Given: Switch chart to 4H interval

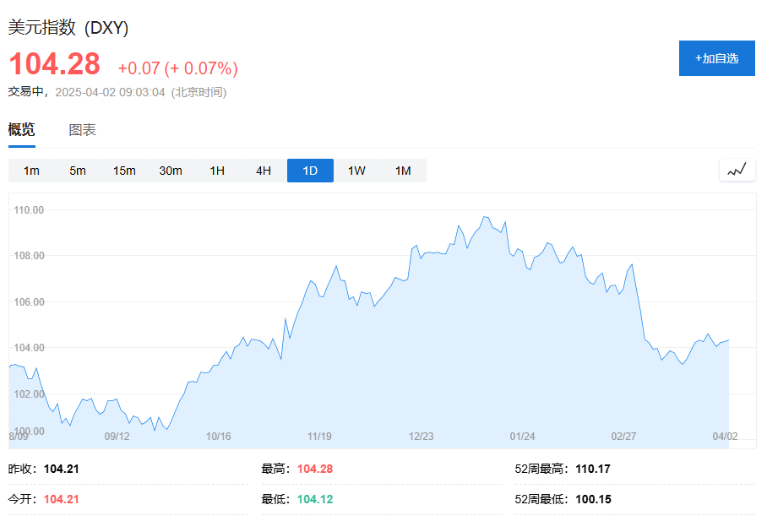Looking at the screenshot, I should [x=264, y=171].
